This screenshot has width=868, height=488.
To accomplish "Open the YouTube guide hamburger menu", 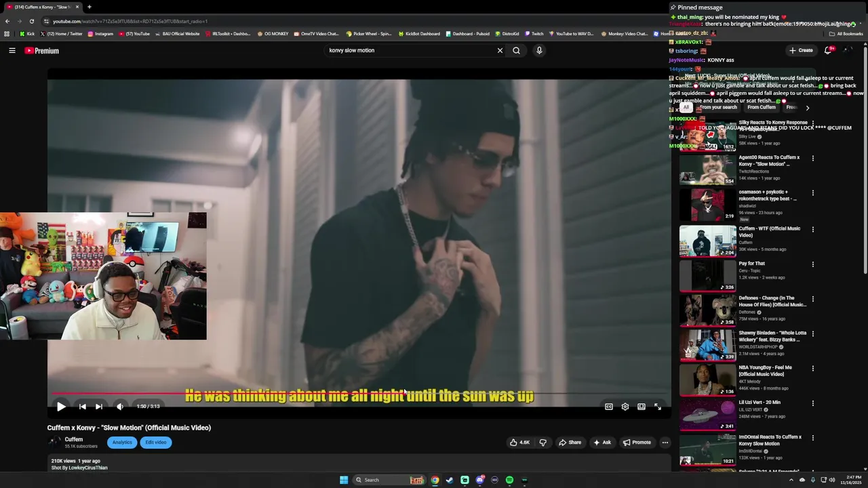I will point(12,50).
